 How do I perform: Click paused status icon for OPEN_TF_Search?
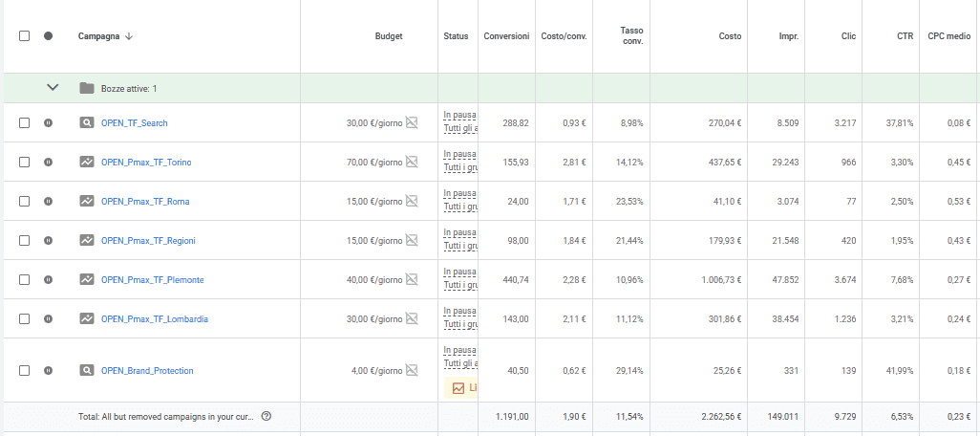[48, 123]
